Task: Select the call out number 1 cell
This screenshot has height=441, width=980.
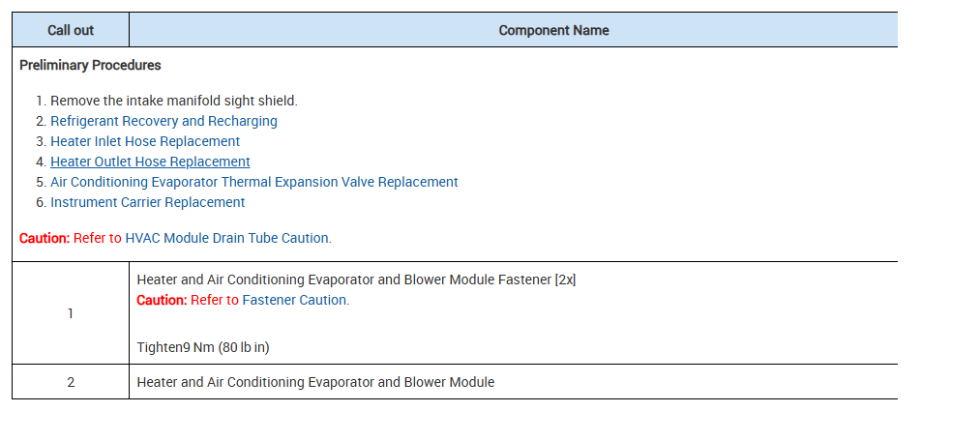Action: tap(71, 313)
